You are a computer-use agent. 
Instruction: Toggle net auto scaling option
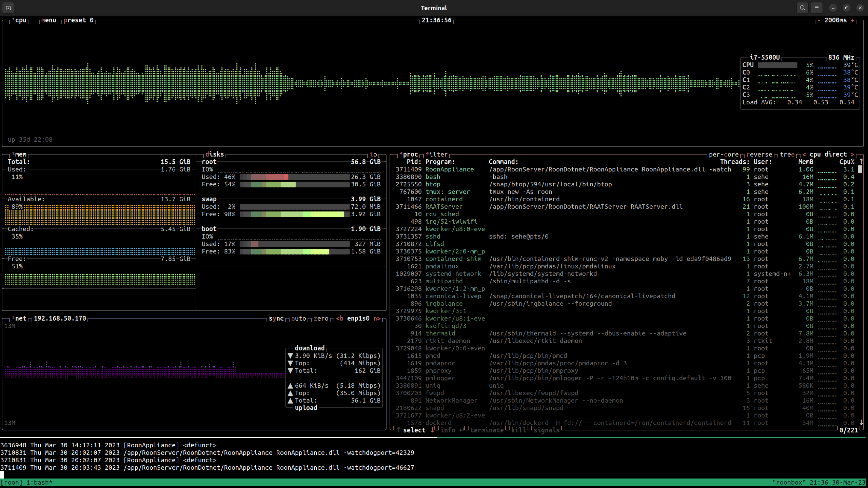pyautogui.click(x=298, y=319)
